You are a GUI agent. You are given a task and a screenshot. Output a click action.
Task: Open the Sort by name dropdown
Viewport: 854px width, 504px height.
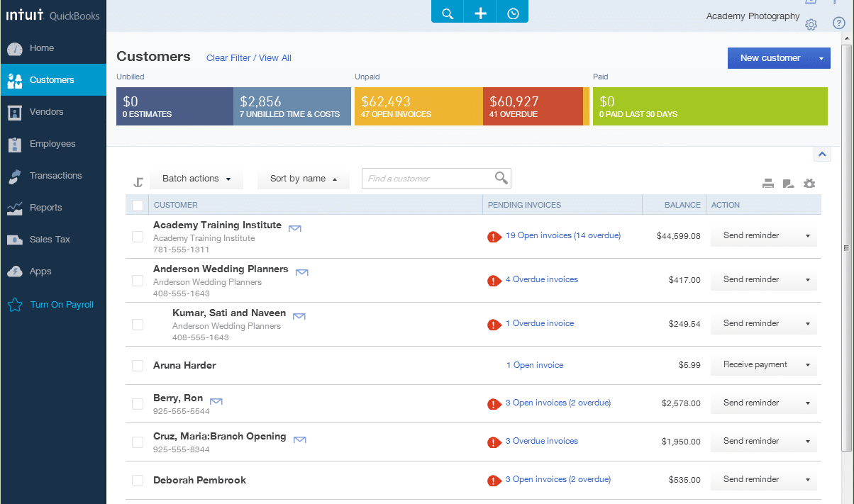click(303, 179)
